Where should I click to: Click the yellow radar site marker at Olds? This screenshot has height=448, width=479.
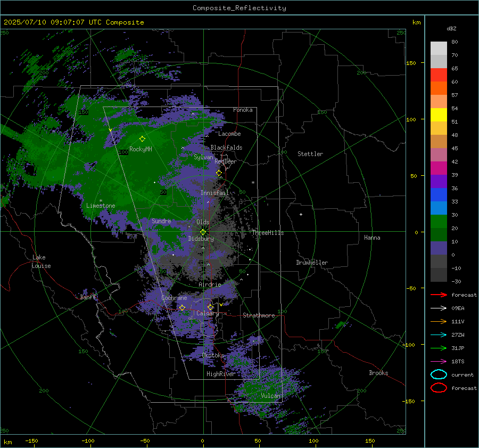[x=203, y=232]
